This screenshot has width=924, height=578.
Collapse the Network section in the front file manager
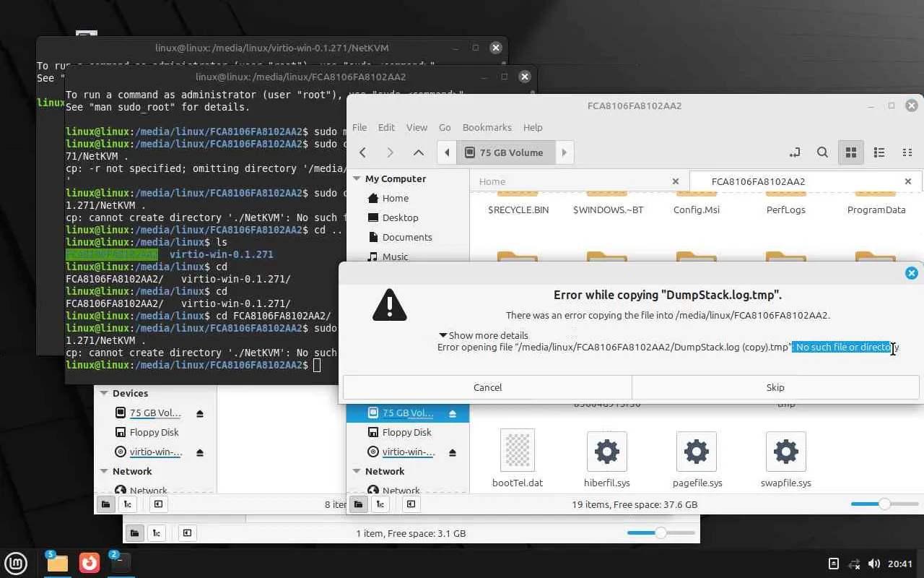357,471
